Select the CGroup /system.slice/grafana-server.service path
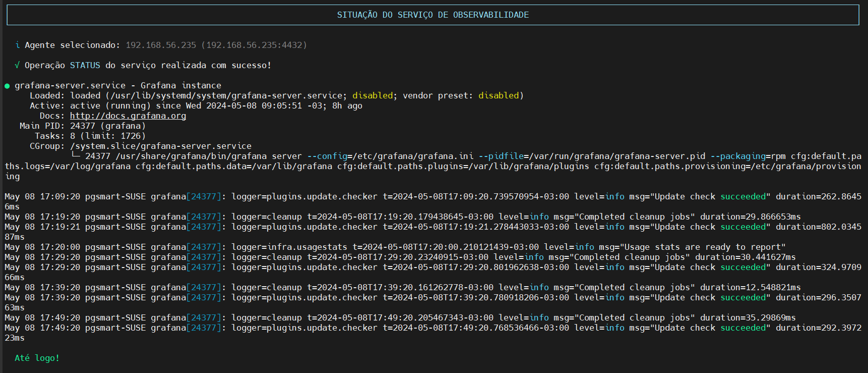Screen dimensions: 868x373 pyautogui.click(x=161, y=146)
